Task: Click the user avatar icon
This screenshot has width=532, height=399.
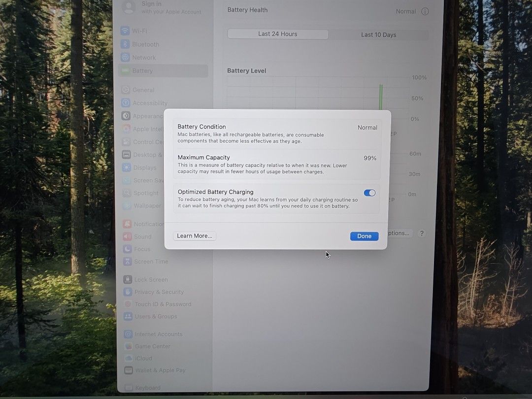Action: point(129,7)
